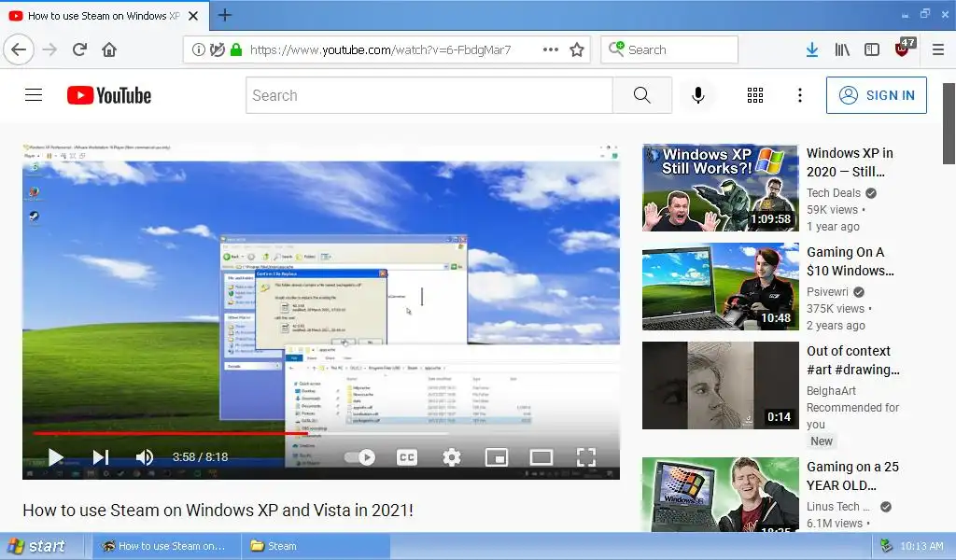This screenshot has width=956, height=560.
Task: Skip to the next video
Action: click(101, 457)
